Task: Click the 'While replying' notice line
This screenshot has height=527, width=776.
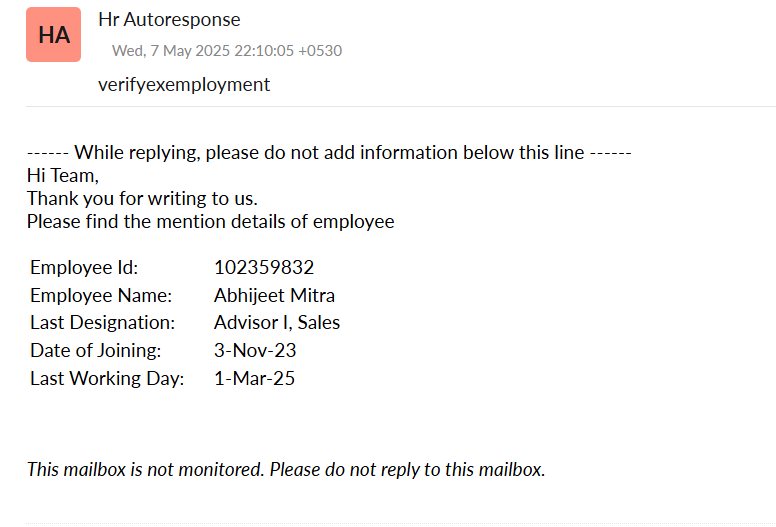Action: coord(329,153)
